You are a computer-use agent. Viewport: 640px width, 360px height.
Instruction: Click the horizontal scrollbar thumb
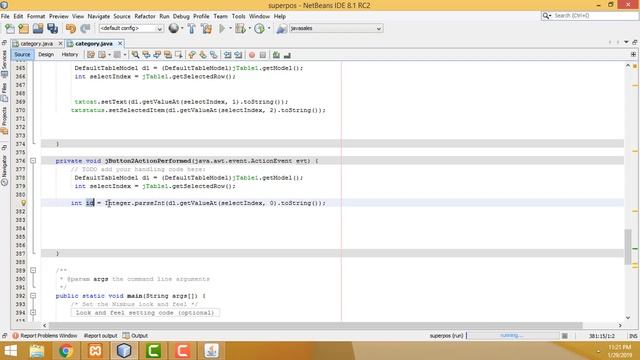pyautogui.click(x=315, y=325)
